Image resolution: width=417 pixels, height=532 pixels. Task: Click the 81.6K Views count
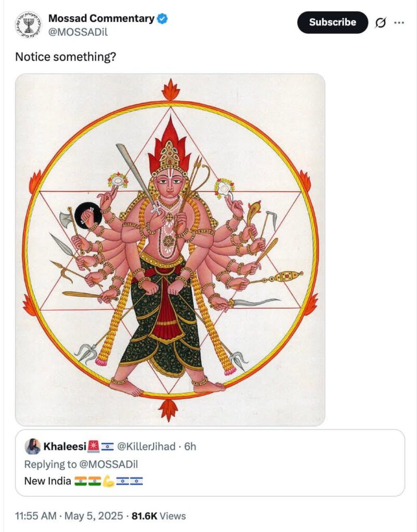[159, 516]
